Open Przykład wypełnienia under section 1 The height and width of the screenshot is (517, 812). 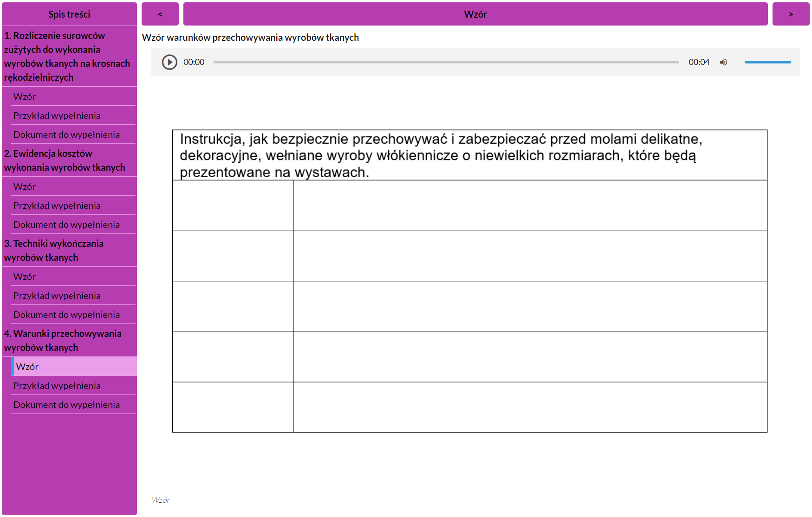(57, 116)
